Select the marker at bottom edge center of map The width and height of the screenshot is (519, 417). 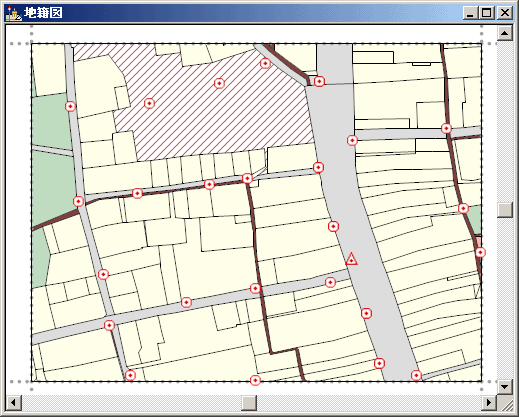coord(255,380)
